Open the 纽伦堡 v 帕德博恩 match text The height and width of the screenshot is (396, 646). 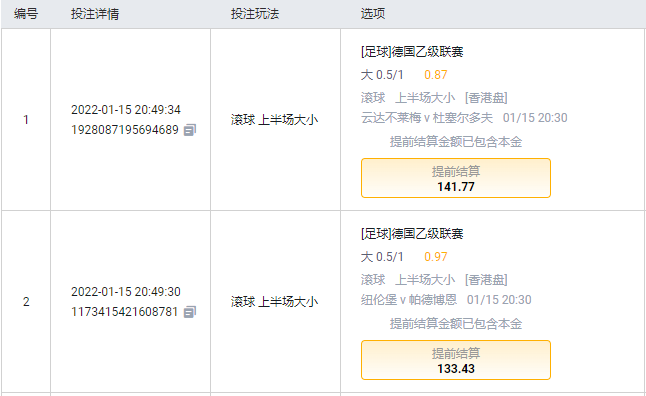point(409,300)
